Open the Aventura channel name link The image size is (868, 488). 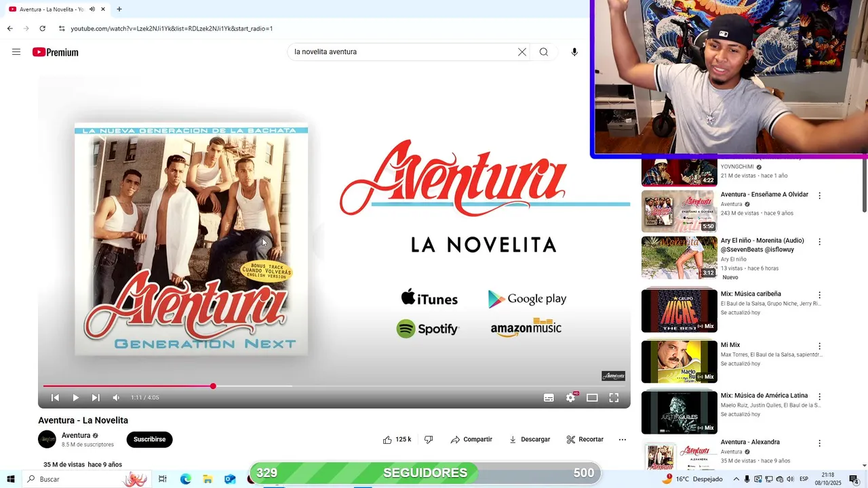76,435
